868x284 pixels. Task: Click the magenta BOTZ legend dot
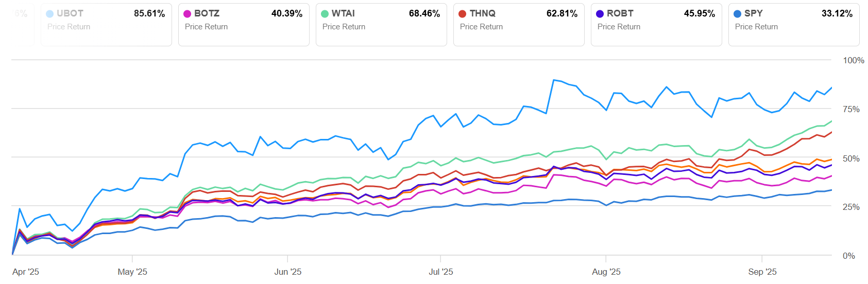pos(188,14)
